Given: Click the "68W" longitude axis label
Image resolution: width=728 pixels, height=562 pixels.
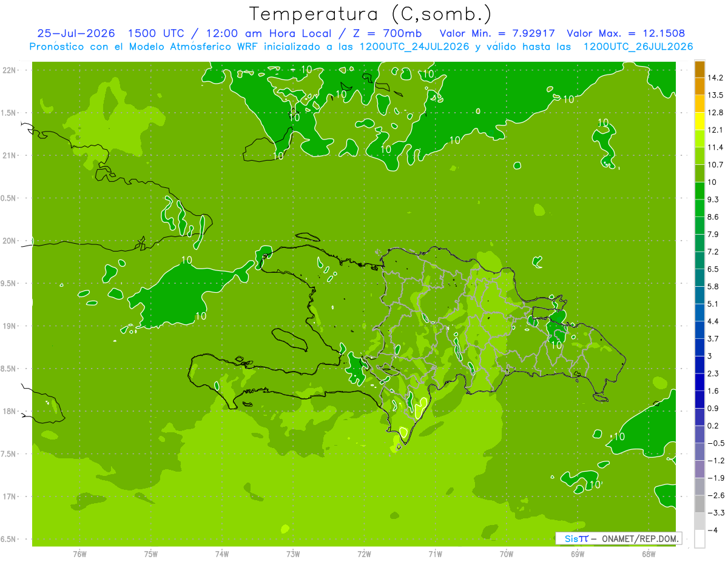Looking at the screenshot, I should [648, 554].
